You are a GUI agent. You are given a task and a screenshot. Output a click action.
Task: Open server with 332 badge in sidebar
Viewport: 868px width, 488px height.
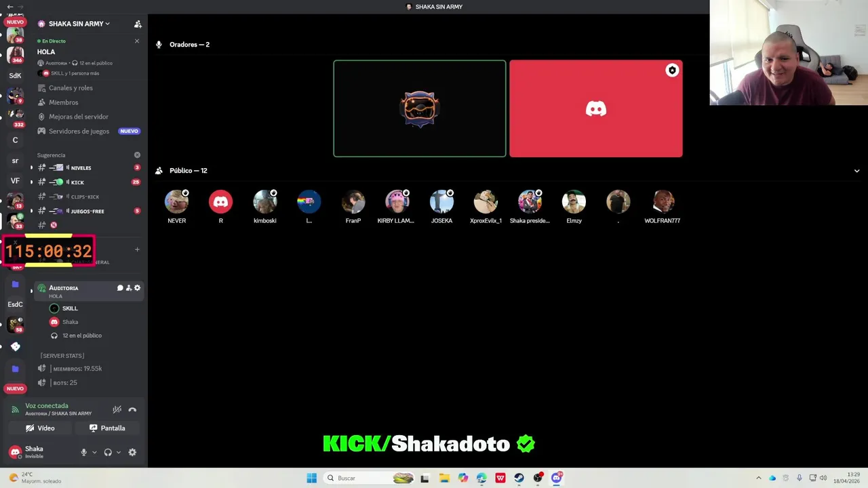click(x=15, y=117)
